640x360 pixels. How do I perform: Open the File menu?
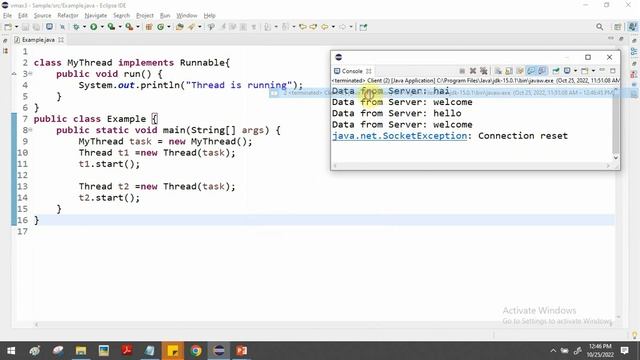pos(7,16)
